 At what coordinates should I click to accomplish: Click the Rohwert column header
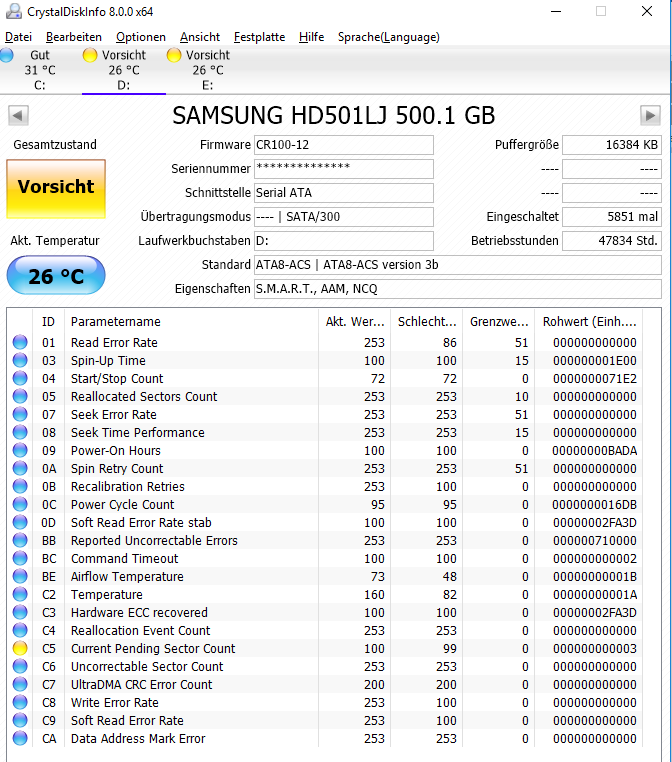589,322
